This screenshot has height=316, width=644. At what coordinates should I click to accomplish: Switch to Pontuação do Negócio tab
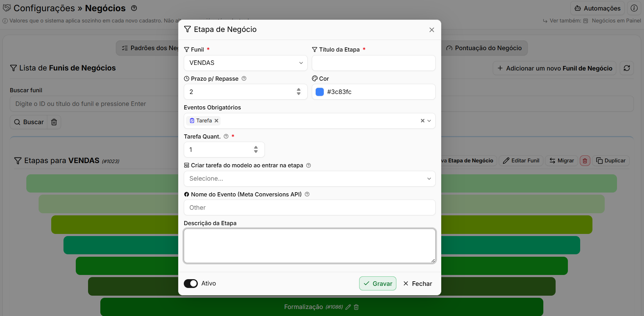click(x=484, y=48)
